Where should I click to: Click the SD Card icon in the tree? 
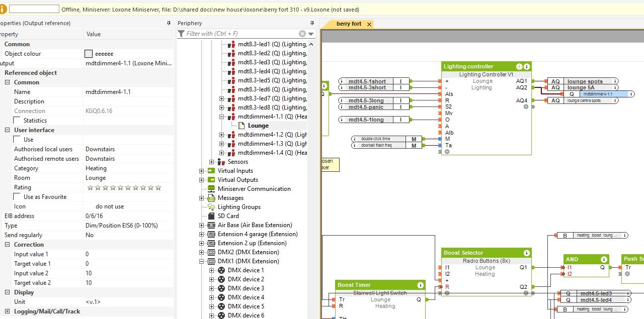tap(211, 216)
